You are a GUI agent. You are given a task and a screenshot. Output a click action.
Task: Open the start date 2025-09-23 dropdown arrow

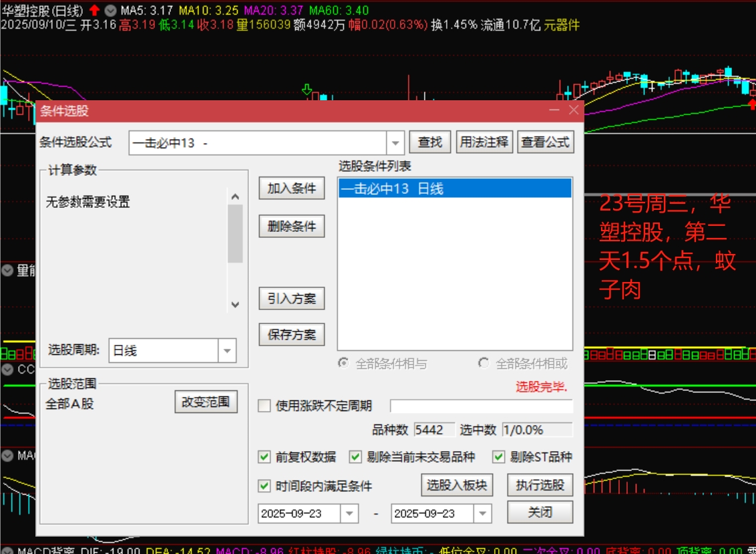pyautogui.click(x=349, y=513)
